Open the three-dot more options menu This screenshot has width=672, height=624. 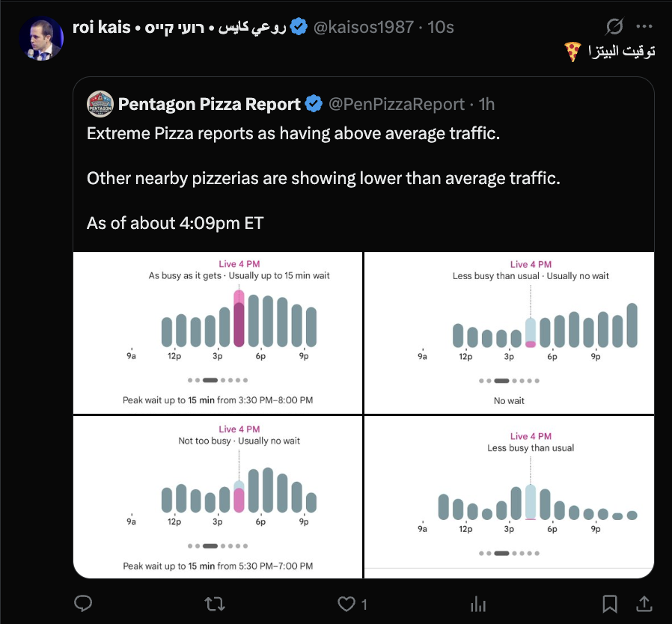[644, 27]
